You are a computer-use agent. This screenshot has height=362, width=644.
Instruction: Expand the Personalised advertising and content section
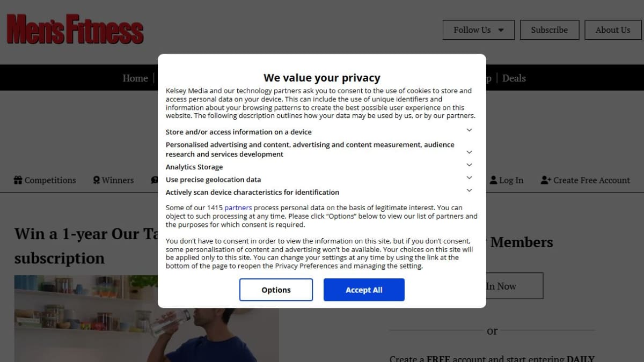coord(469,152)
